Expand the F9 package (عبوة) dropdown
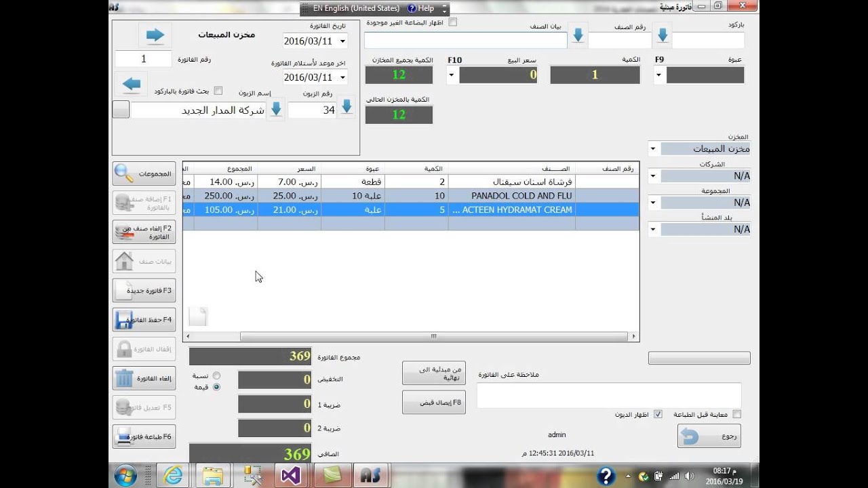The image size is (868, 488). [658, 75]
